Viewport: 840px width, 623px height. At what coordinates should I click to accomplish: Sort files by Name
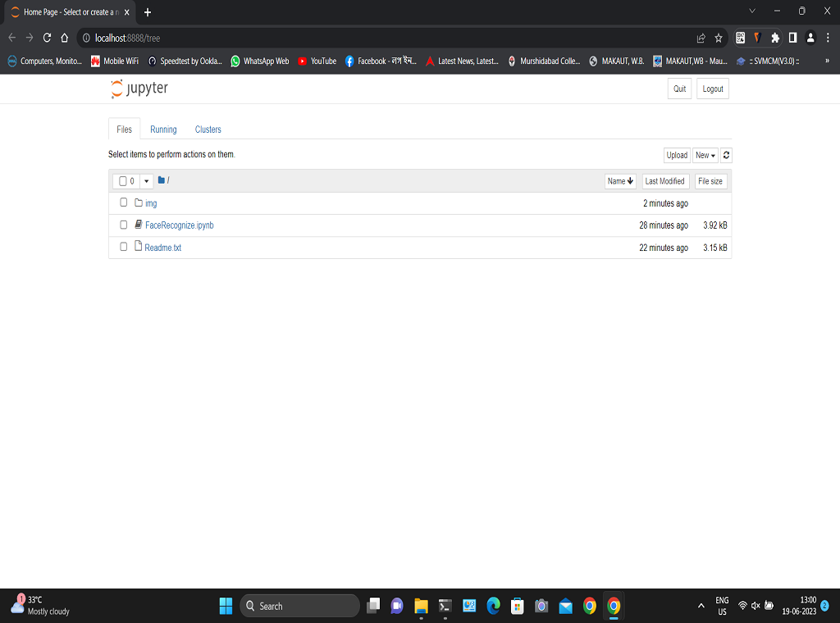620,181
